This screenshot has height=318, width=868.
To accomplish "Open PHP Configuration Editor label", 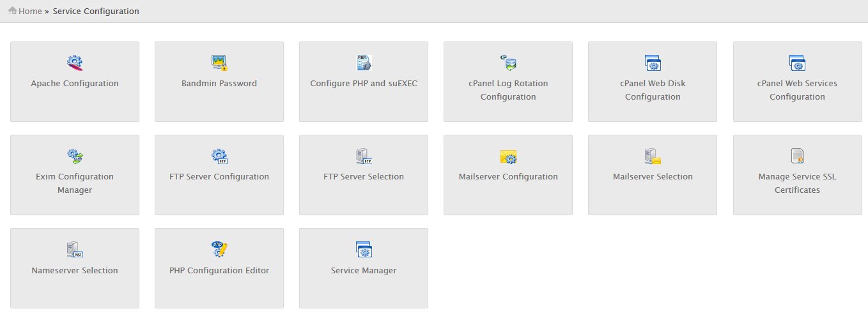I will [x=219, y=271].
